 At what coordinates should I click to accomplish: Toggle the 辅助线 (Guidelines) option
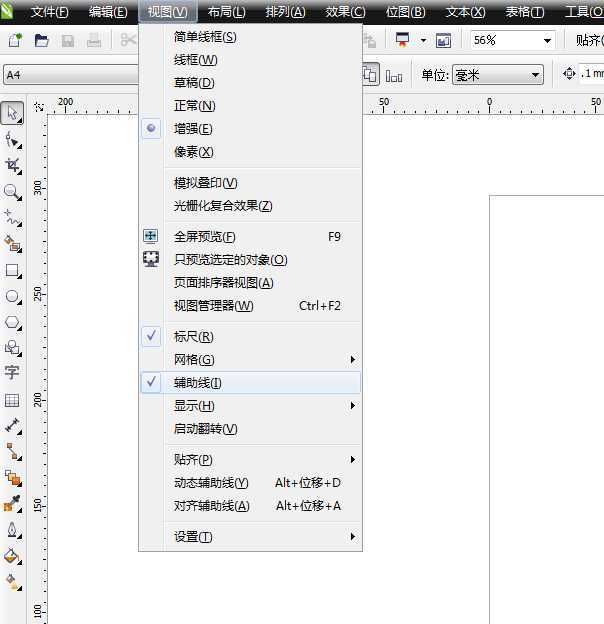(x=198, y=383)
